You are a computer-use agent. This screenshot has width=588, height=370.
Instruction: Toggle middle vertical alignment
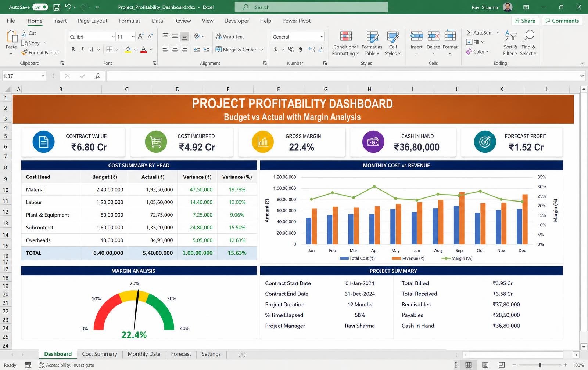click(x=175, y=36)
